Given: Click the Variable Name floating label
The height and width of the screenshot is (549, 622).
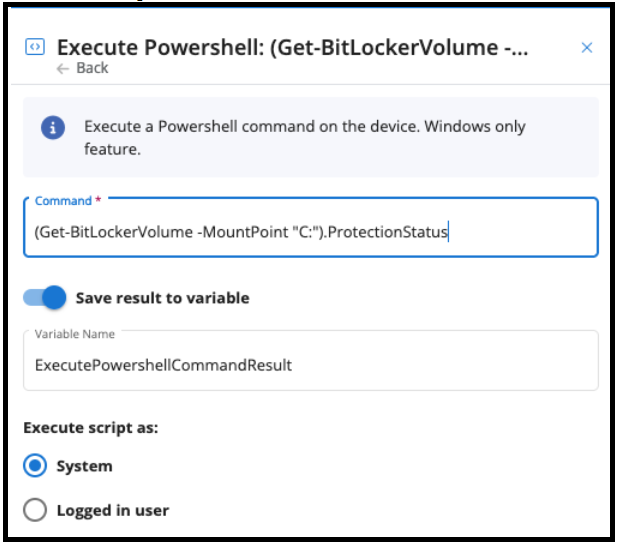Looking at the screenshot, I should (x=75, y=334).
